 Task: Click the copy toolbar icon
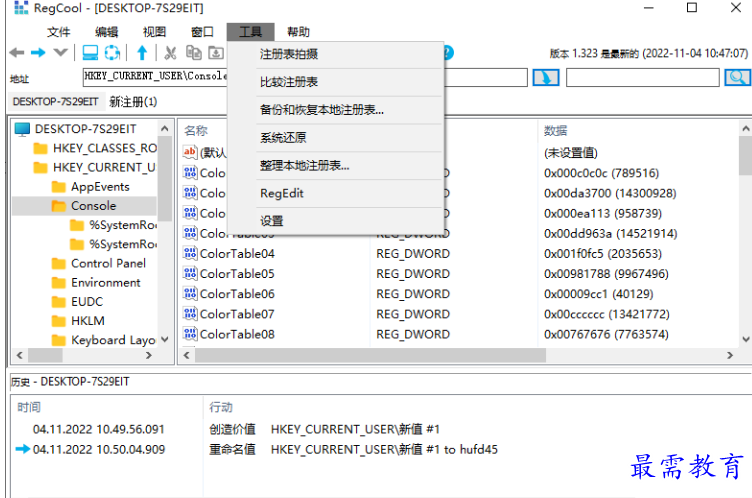pos(194,52)
